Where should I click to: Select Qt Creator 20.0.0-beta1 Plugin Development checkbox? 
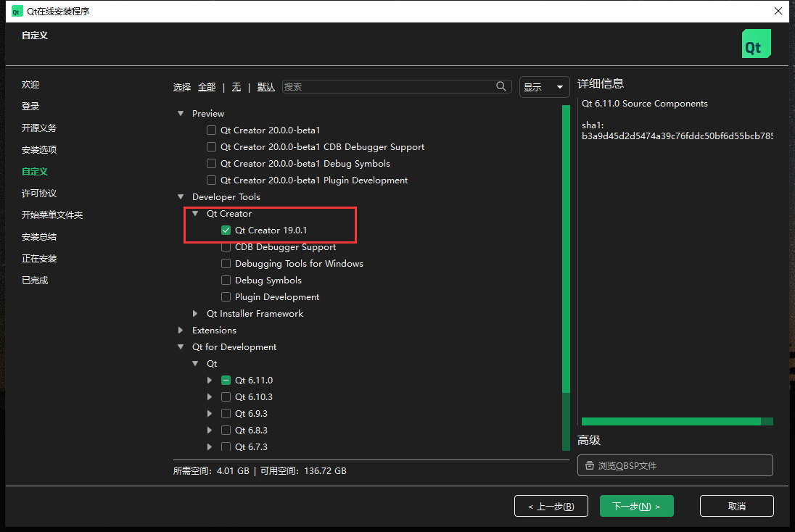coord(211,180)
